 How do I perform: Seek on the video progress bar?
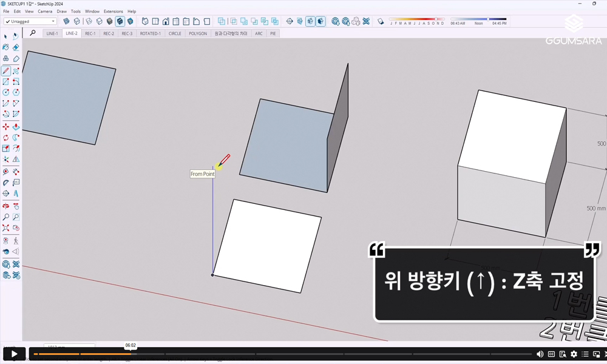pyautogui.click(x=283, y=354)
